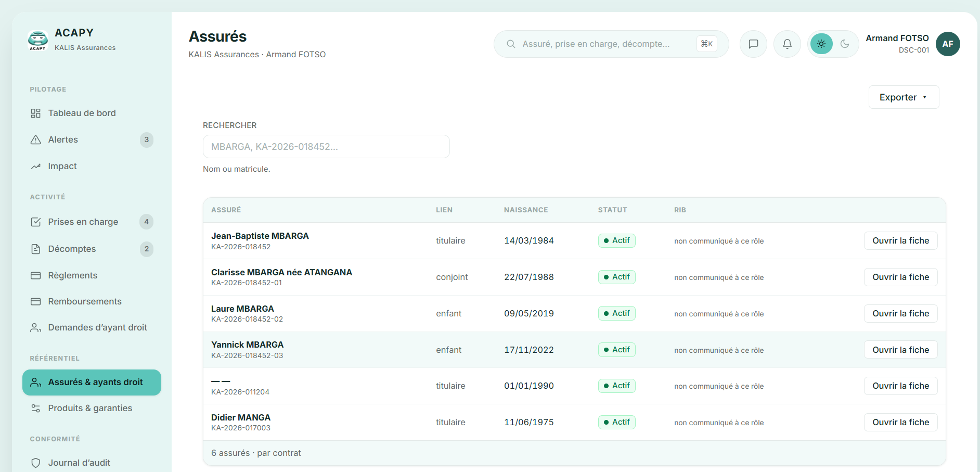Screen dimensions: 980x472
Task: Click the Actif badge for Jean-Baptiste MBARGA
Action: point(616,241)
